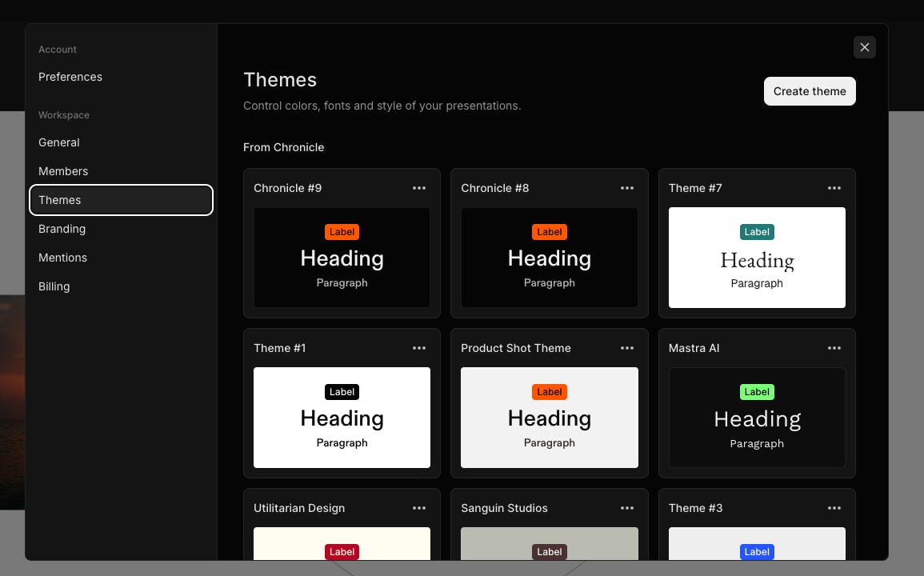Viewport: 924px width, 576px height.
Task: Select the Chronicle #9 theme preview
Action: point(342,258)
